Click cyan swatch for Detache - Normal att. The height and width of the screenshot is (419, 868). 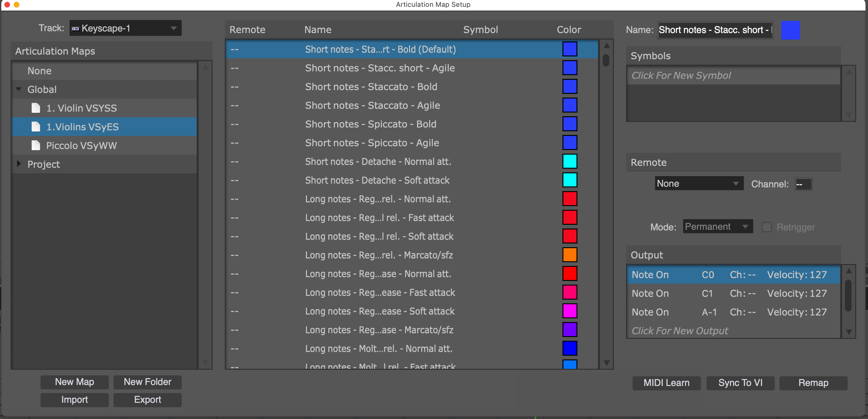pos(569,161)
